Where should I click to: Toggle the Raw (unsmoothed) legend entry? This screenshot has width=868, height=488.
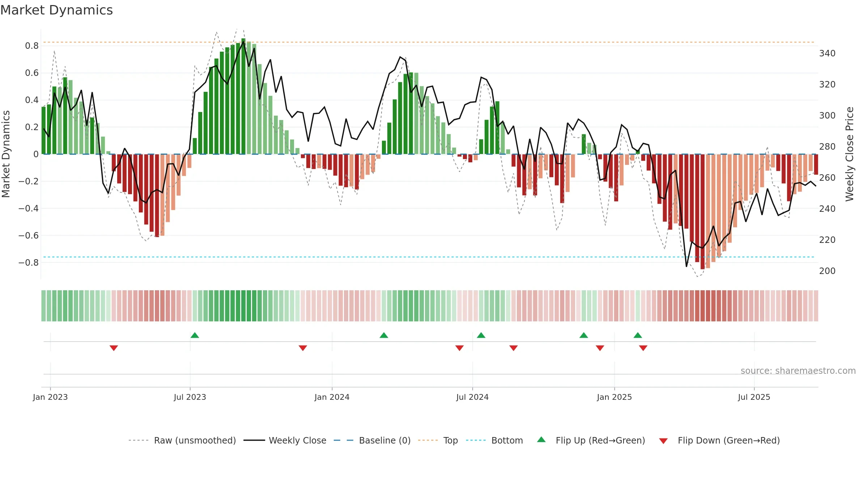(x=182, y=440)
